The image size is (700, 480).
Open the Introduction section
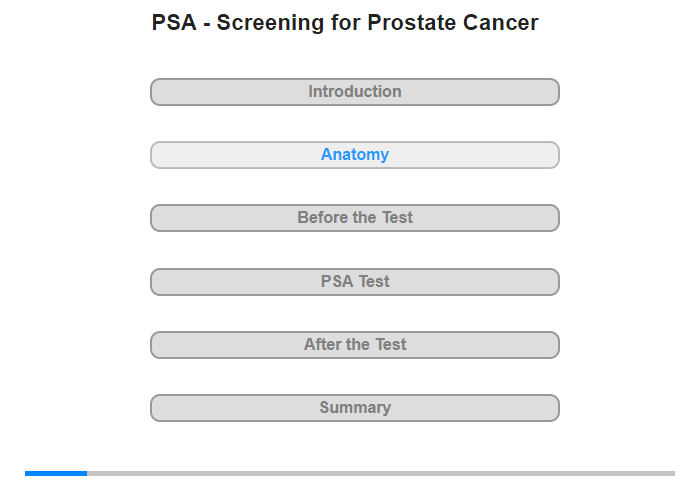[x=354, y=92]
